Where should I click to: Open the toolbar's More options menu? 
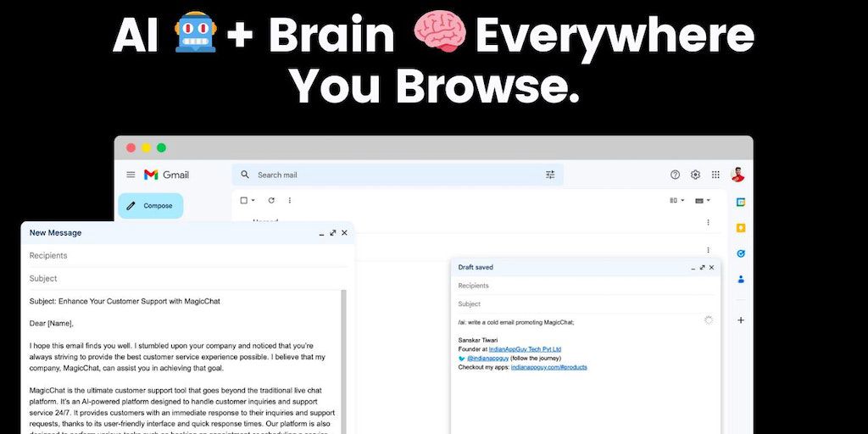tap(290, 200)
